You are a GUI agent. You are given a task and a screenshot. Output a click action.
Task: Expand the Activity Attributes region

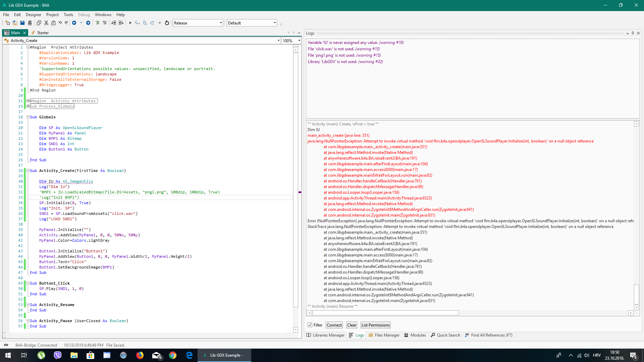pyautogui.click(x=28, y=101)
